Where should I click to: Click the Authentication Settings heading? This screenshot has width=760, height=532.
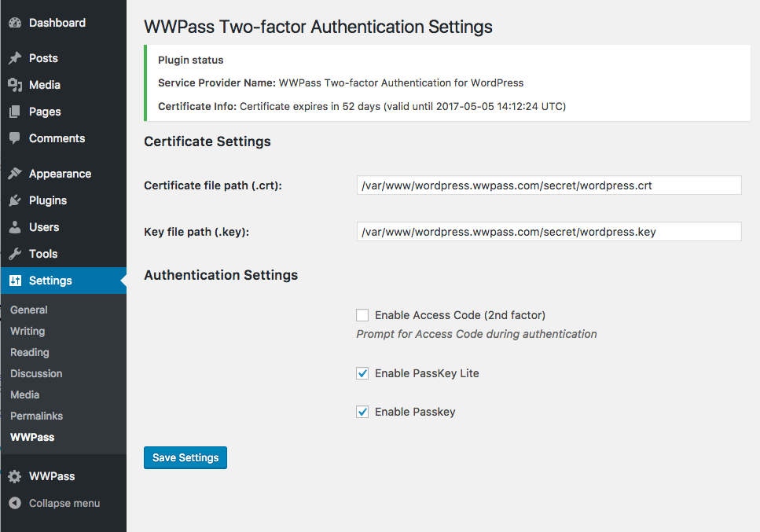coord(221,275)
